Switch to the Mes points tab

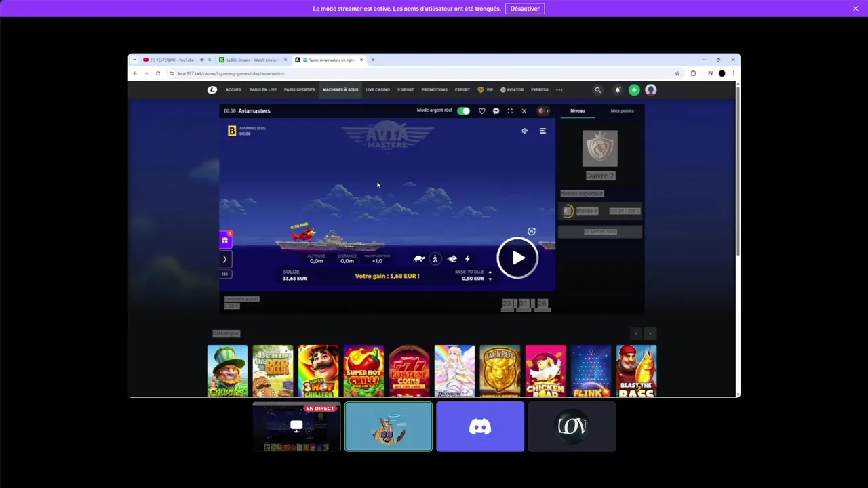622,110
